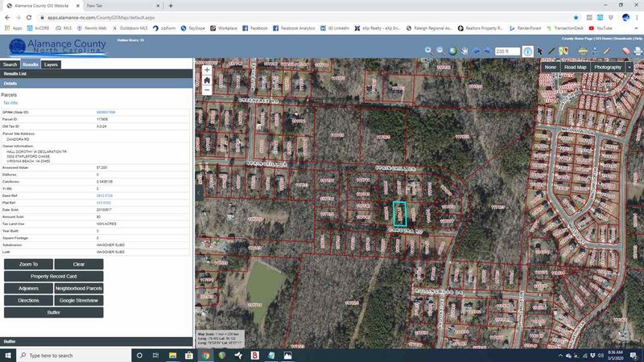Click the eraser clear graphics icon
This screenshot has width=644, height=362.
625,51
